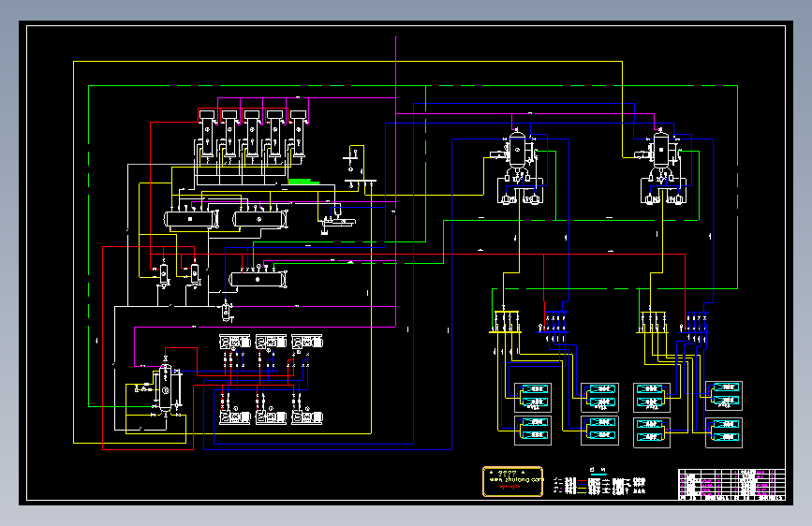Click the green highlighted label under column array
Screen dimensions: 812x526
click(303, 182)
